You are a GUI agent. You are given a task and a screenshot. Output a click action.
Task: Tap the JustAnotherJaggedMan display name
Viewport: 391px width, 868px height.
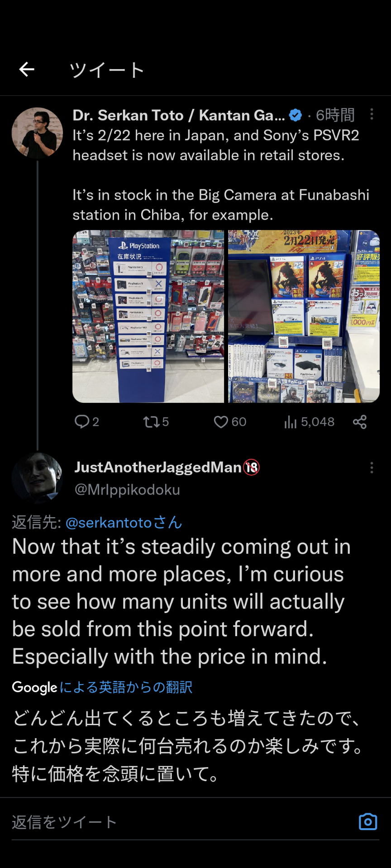(158, 467)
